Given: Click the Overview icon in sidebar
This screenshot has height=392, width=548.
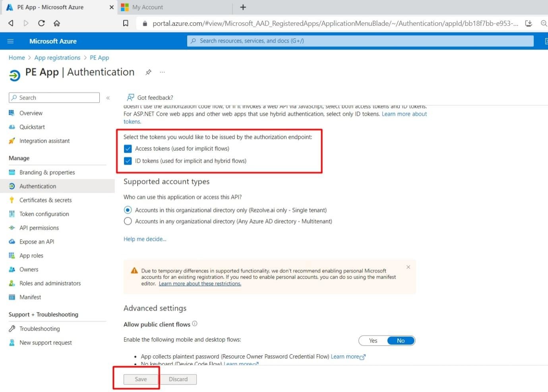Looking at the screenshot, I should click(x=12, y=113).
